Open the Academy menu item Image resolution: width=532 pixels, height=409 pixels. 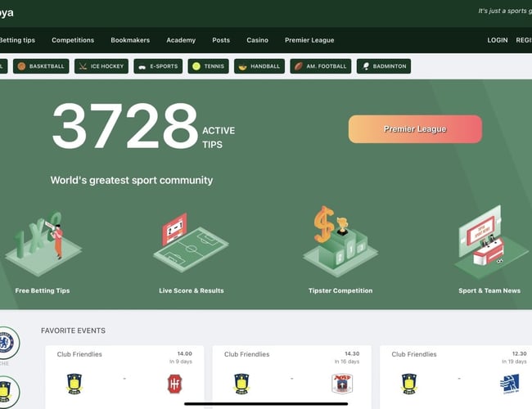pos(181,40)
